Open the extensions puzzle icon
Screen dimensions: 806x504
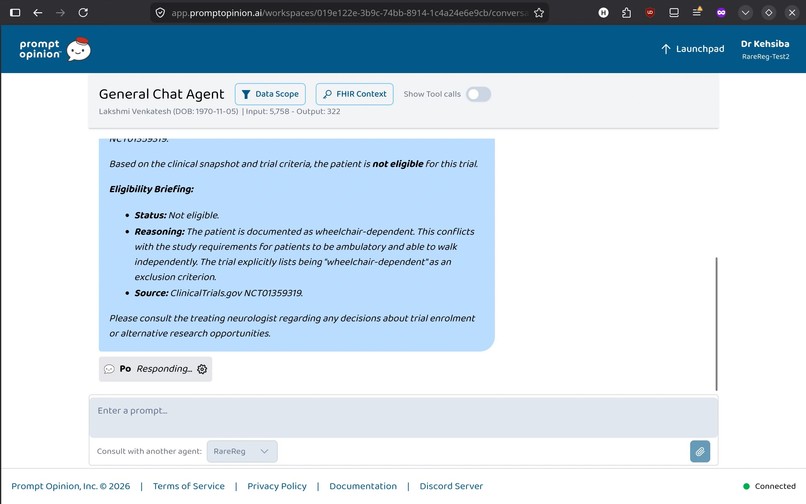[x=626, y=13]
